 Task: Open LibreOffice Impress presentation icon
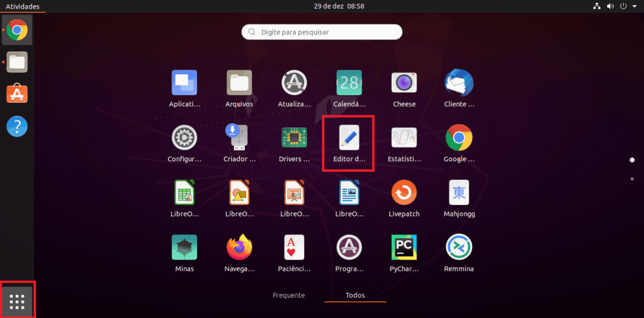click(x=295, y=192)
